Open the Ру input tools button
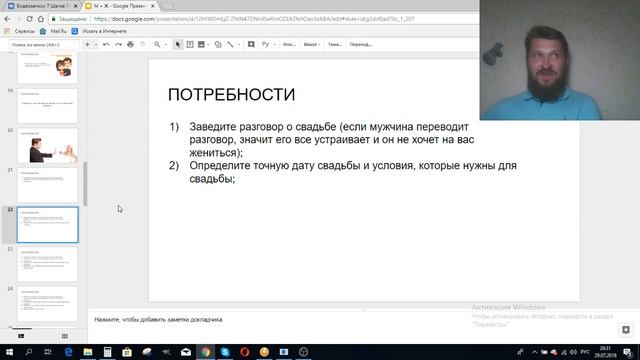This screenshot has height=360, width=640. [266, 44]
